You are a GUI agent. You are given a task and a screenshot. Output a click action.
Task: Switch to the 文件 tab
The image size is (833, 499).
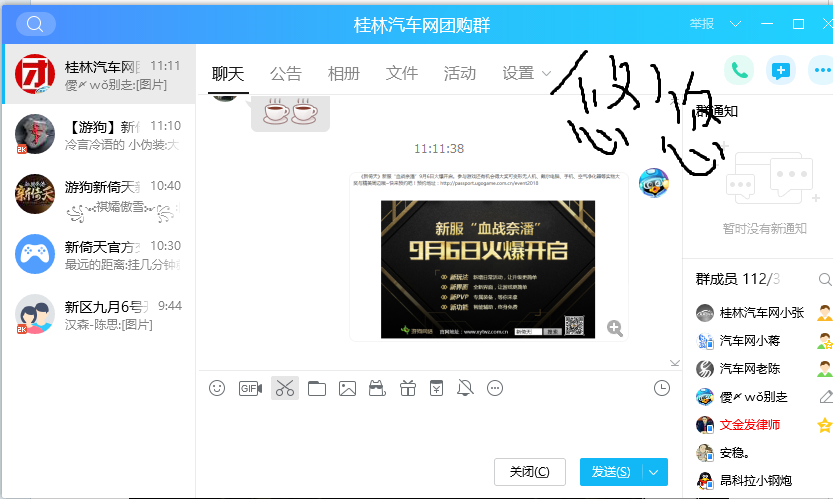[401, 73]
